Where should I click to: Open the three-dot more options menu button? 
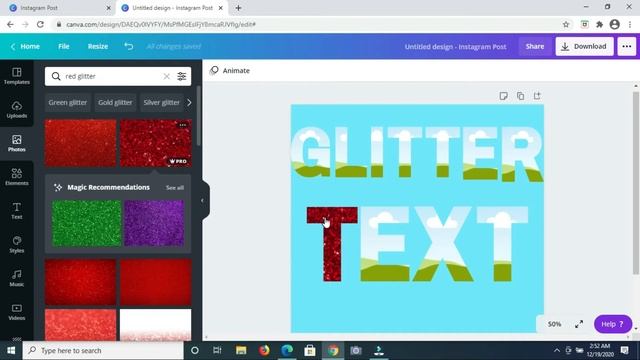click(x=627, y=47)
